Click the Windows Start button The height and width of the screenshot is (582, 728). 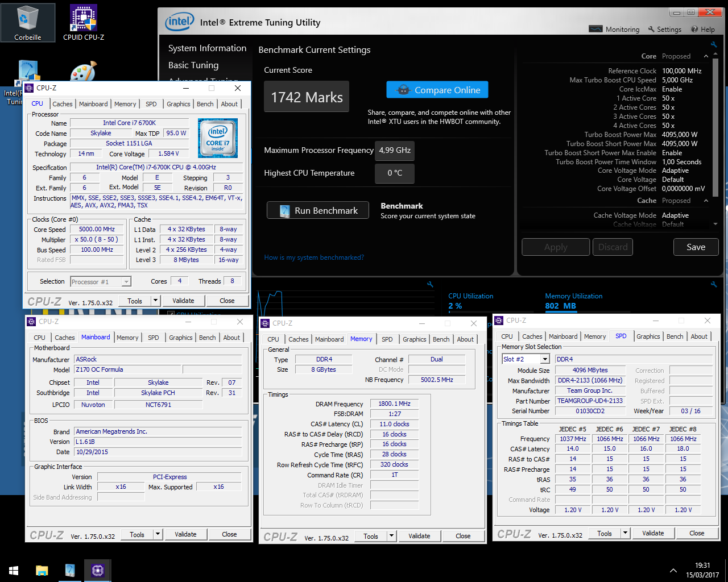(14, 570)
